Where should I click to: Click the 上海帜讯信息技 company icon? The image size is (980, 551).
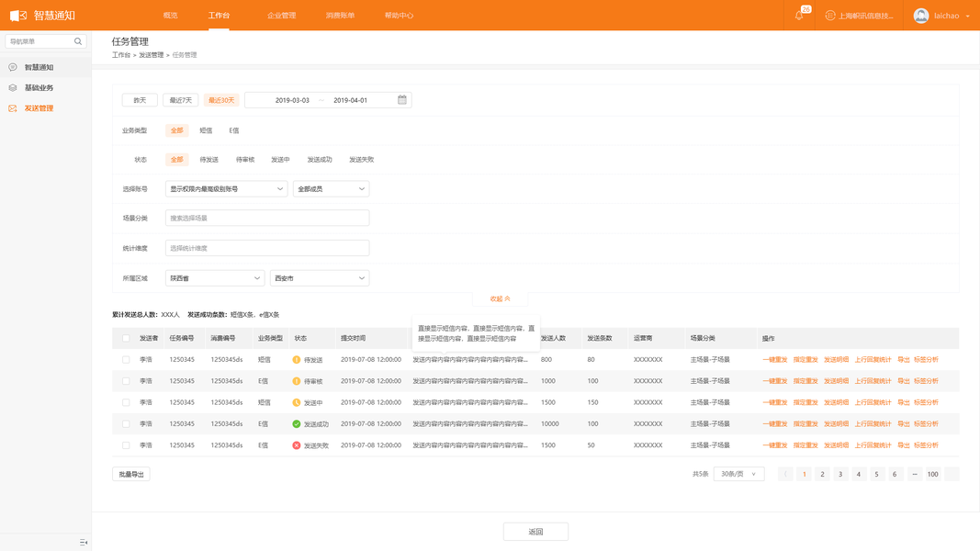pos(830,16)
